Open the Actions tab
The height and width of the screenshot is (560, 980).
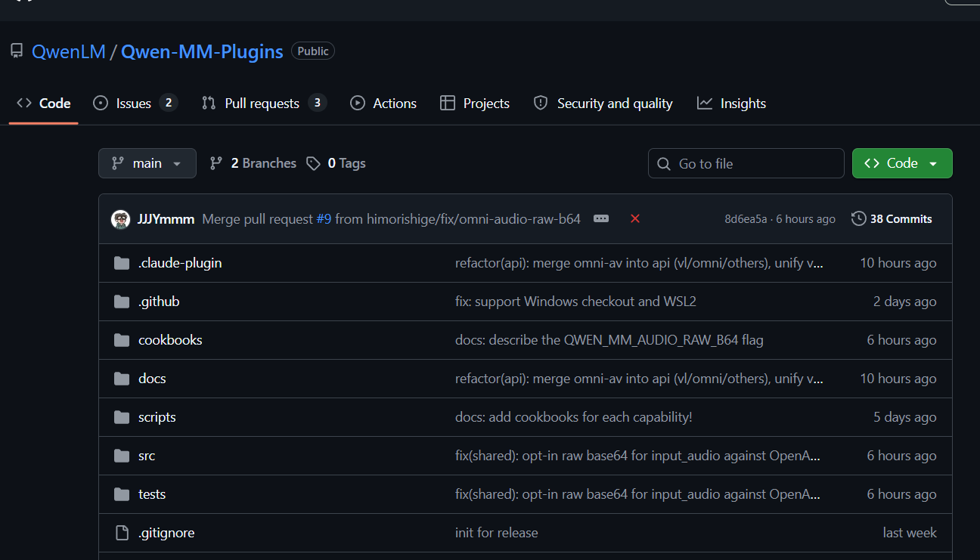[x=383, y=104]
